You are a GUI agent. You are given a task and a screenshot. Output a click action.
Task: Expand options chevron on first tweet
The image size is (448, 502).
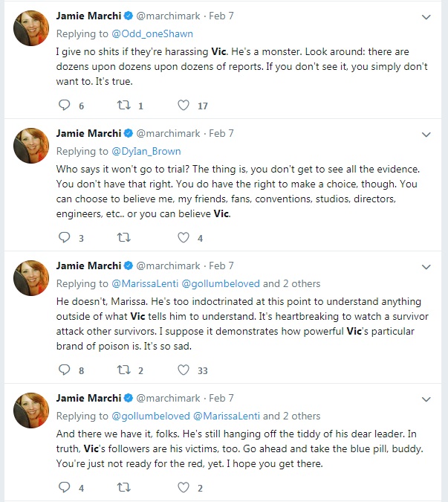point(426,17)
